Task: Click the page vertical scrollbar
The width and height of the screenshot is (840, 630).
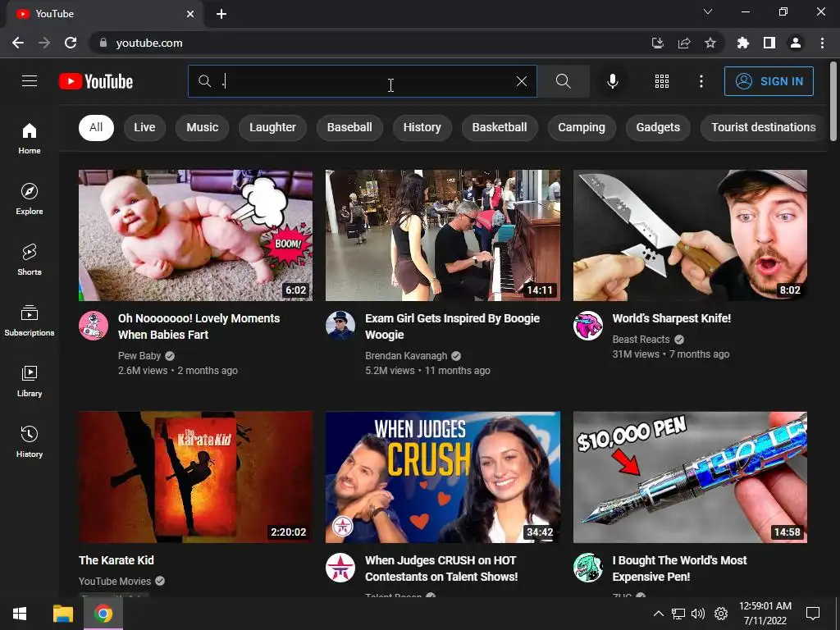Action: pos(833,102)
